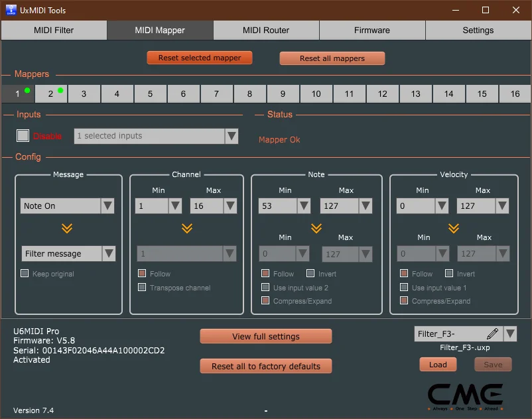Check the Disable box in Inputs section
The height and width of the screenshot is (419, 532).
tap(24, 135)
